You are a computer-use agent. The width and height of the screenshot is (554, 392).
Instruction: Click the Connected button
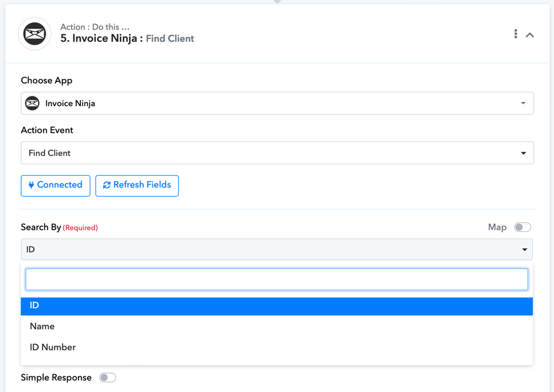click(x=56, y=185)
